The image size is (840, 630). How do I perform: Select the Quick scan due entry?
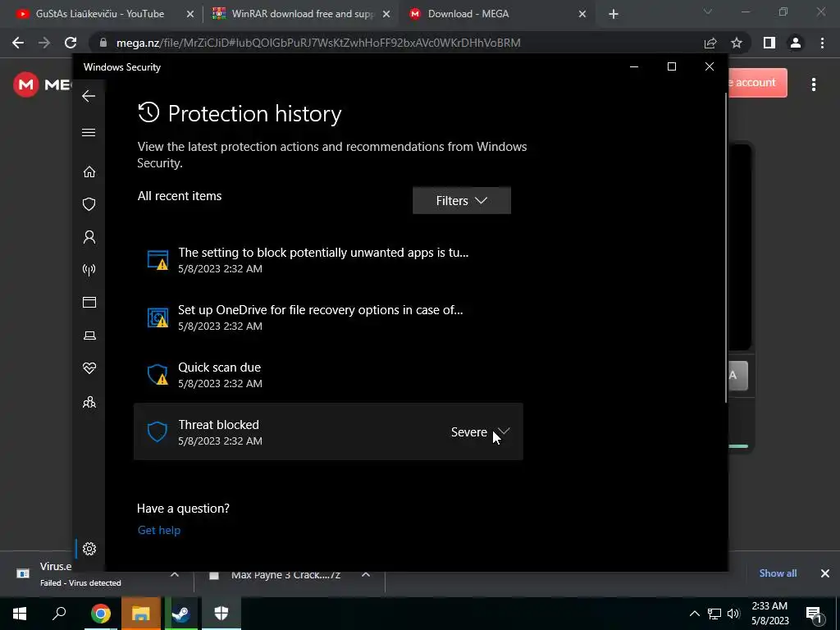(328, 374)
